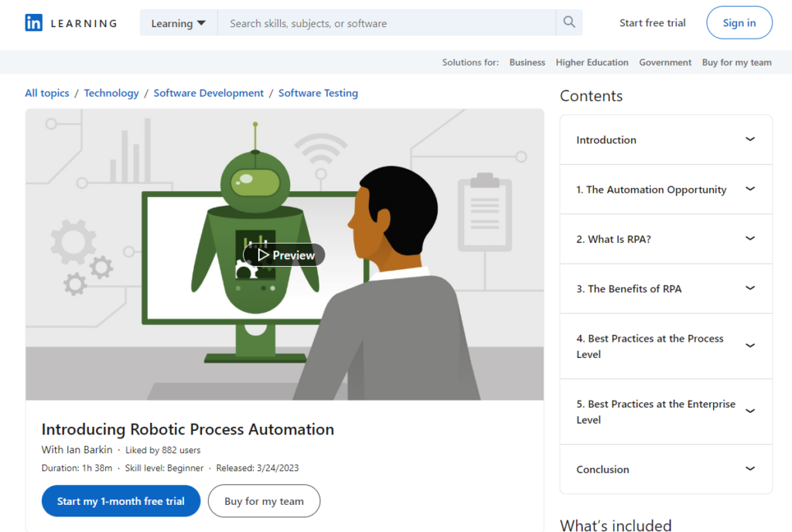Click Buy for my team button below course
Viewport: 792px width, 532px height.
[x=265, y=501]
